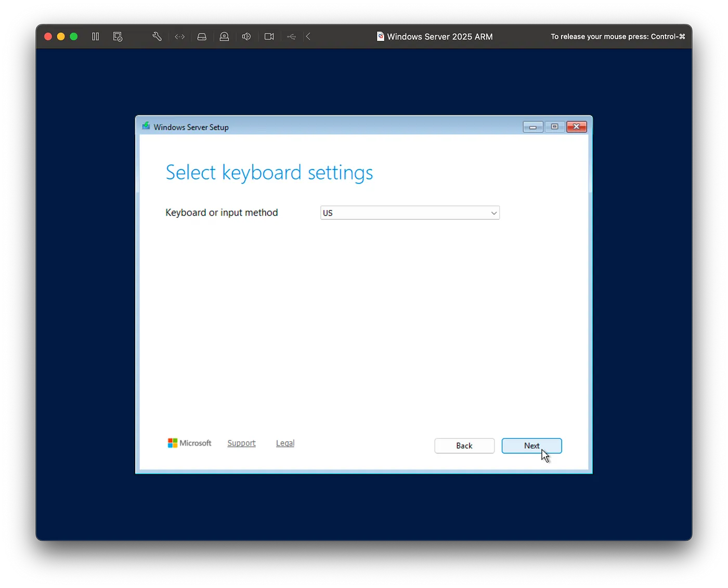
Task: Click the CD/DVD drive icon
Action: pos(224,36)
